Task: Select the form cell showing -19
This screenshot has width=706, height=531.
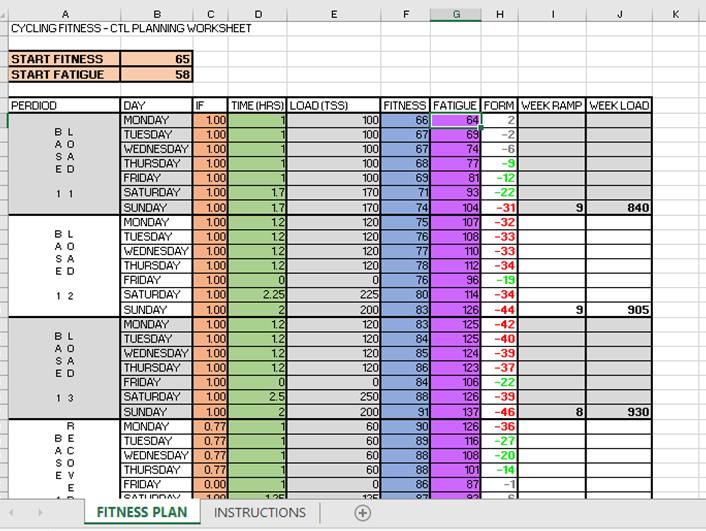Action: (x=499, y=280)
